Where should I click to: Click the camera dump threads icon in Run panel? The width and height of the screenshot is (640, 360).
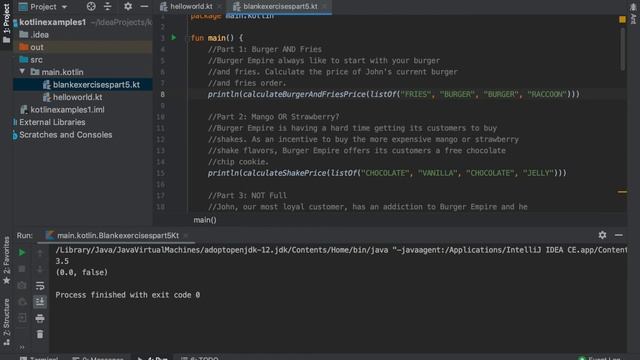(x=22, y=285)
